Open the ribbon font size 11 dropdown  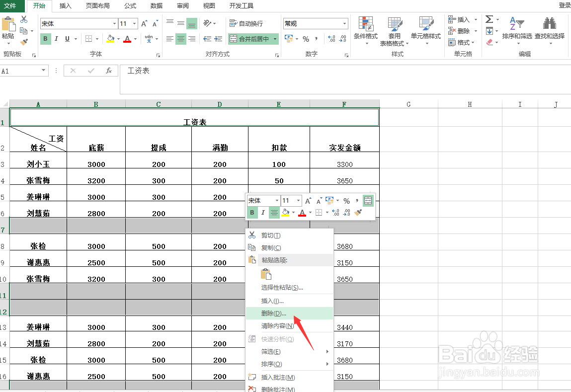click(134, 24)
